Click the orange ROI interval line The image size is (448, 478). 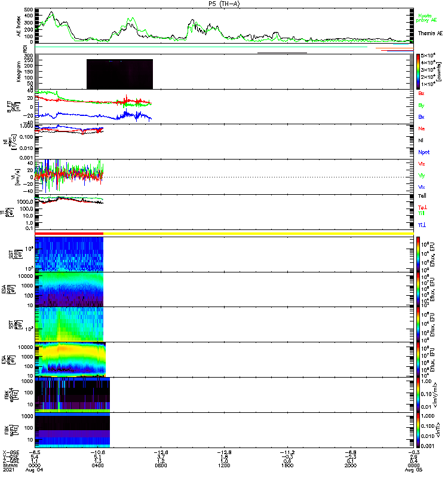tap(395, 48)
